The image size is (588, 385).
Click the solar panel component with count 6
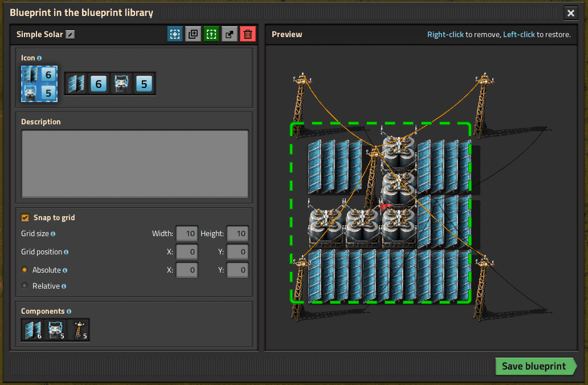33,330
